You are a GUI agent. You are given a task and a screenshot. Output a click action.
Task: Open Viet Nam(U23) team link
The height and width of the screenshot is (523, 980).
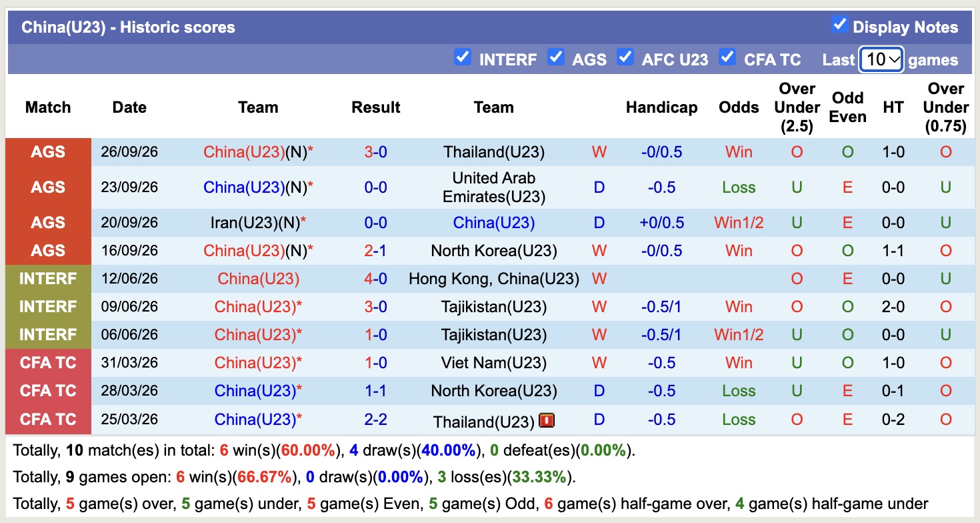pos(494,363)
